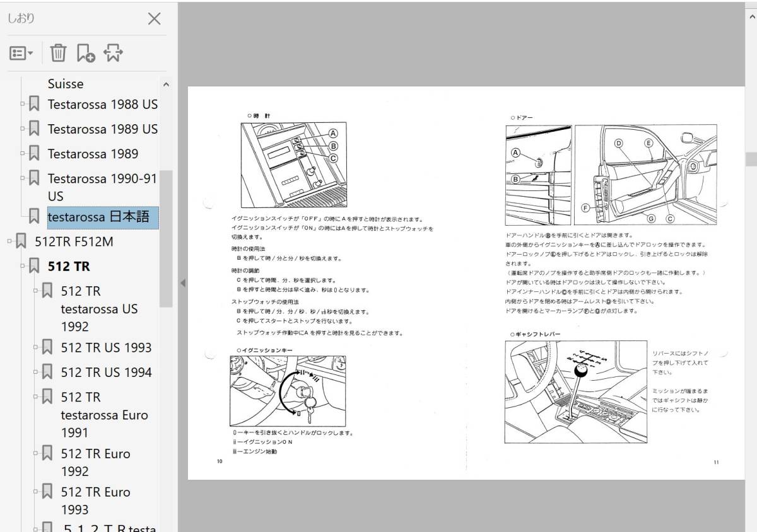Close the しおり bookmarks panel
Image resolution: width=757 pixels, height=532 pixels.
click(x=154, y=19)
